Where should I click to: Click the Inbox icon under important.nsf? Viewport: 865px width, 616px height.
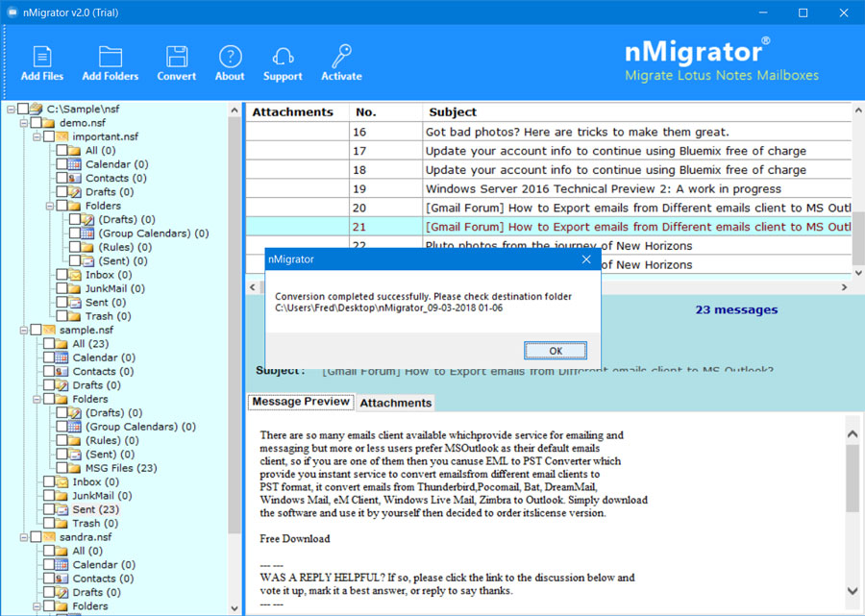pyautogui.click(x=75, y=275)
